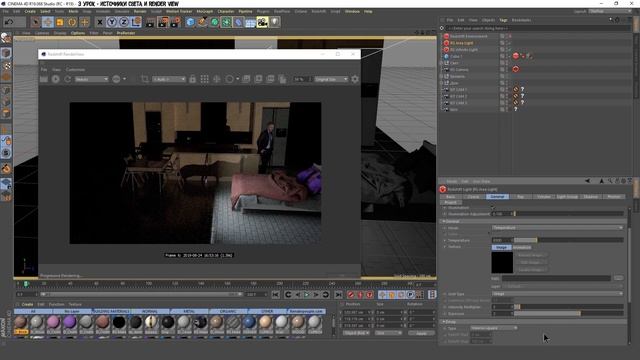
Task: Switch to the Volume tab
Action: pos(544,197)
